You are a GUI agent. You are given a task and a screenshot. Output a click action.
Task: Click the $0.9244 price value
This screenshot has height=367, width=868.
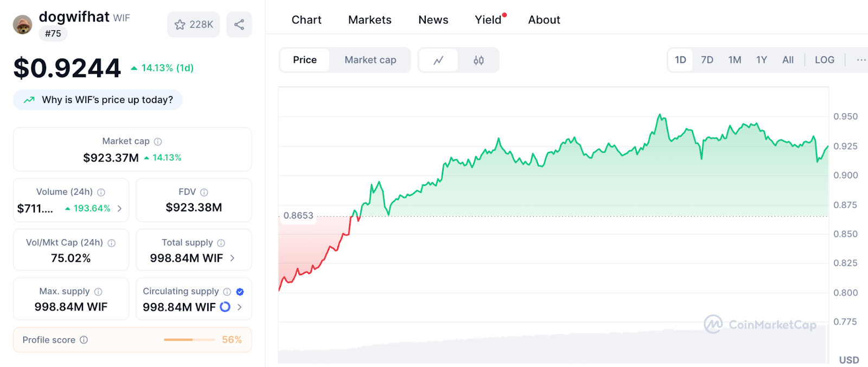point(67,68)
